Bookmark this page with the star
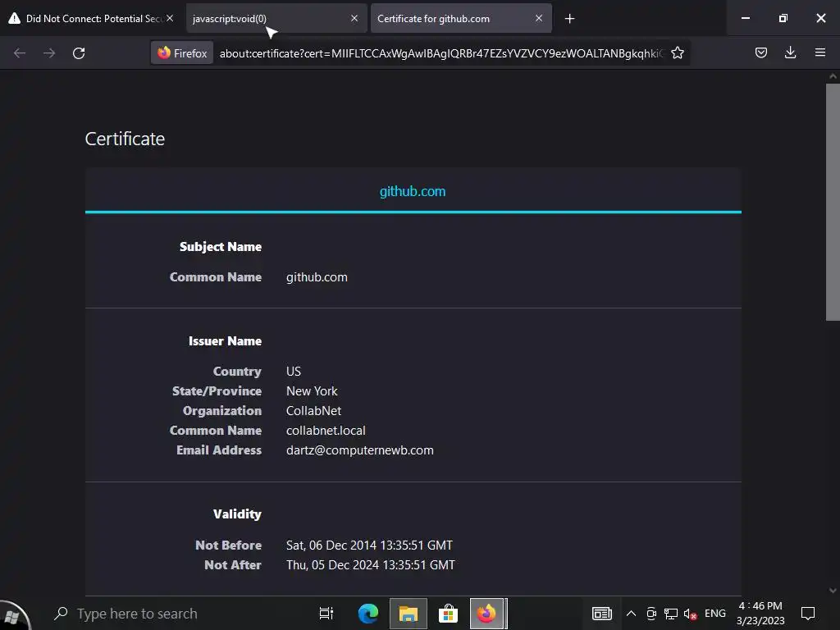 pyautogui.click(x=678, y=53)
